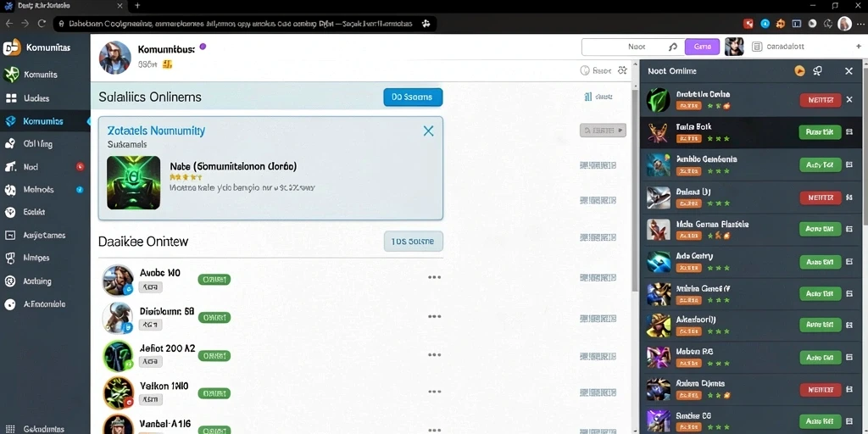Open three-dot menu for Yalkon 1M0
Viewport: 868px width, 434px height.
435,392
